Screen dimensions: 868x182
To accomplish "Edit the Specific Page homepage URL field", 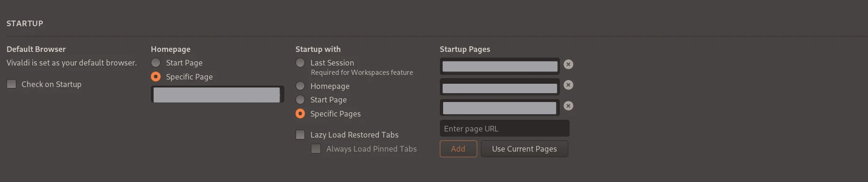I will tap(218, 95).
